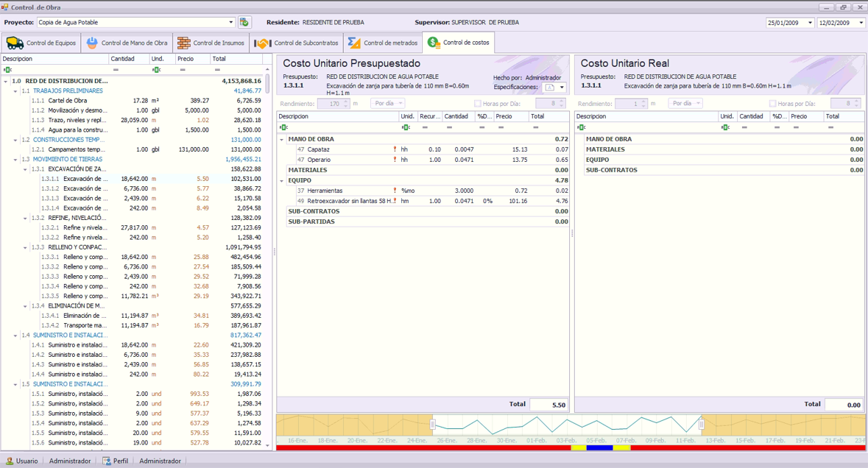Image resolution: width=868 pixels, height=468 pixels.
Task: Toggle Horas por Día checkbox in Costo Real panel
Action: point(772,104)
